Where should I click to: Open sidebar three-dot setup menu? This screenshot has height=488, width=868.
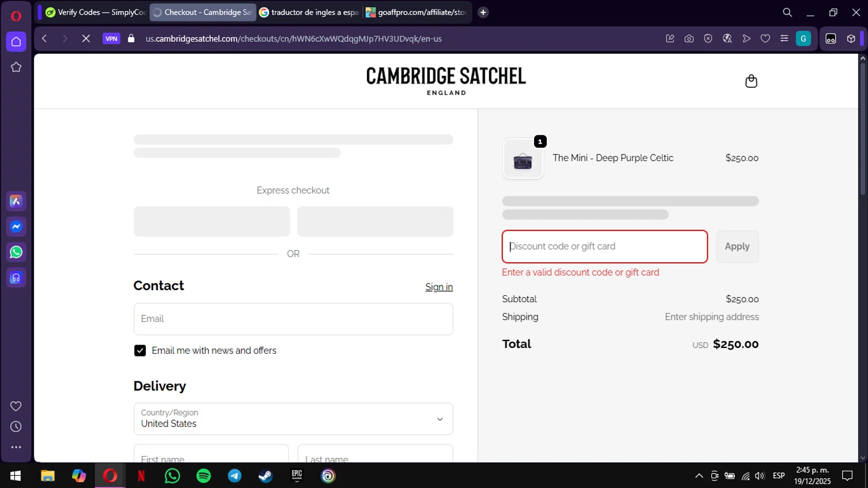16,447
